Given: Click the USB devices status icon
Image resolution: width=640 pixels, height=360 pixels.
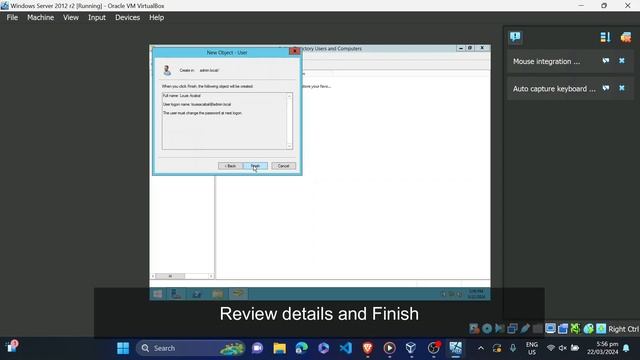Looking at the screenshot, I should coord(525,329).
